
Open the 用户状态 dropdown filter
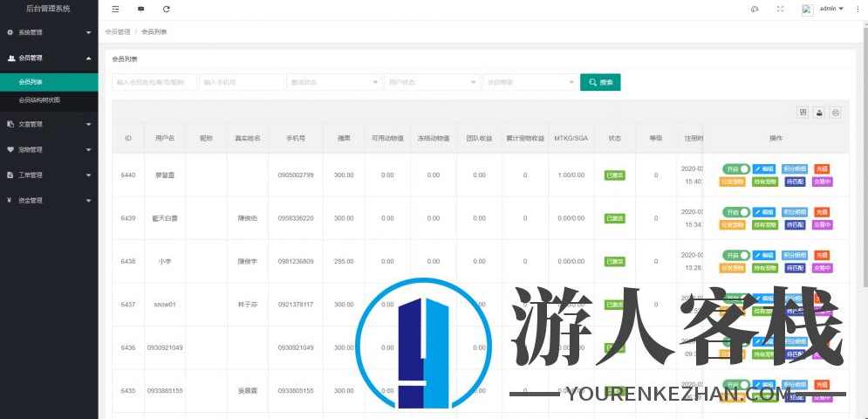click(x=432, y=82)
